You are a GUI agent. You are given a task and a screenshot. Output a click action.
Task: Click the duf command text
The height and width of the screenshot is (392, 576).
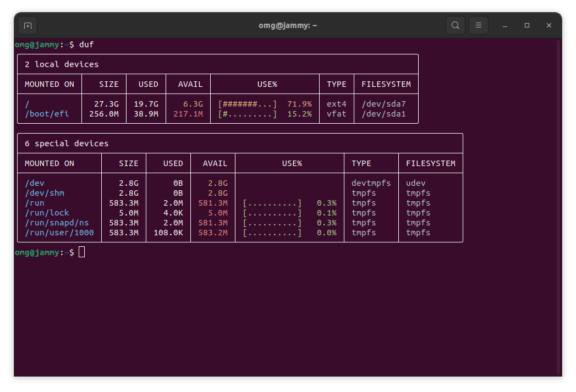click(86, 45)
